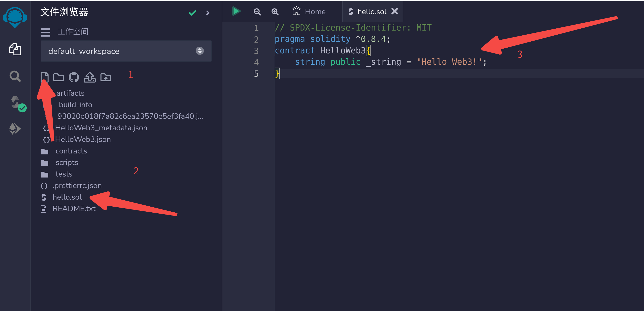Click the contracts folder icon

tap(44, 151)
